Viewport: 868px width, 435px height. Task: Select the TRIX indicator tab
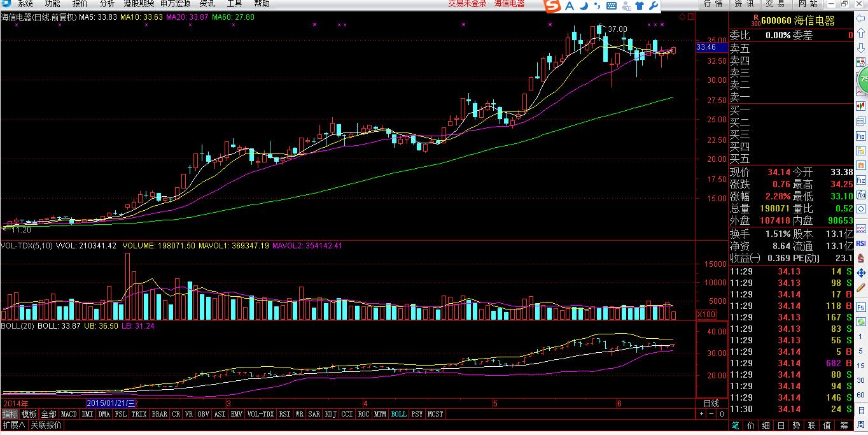(139, 414)
